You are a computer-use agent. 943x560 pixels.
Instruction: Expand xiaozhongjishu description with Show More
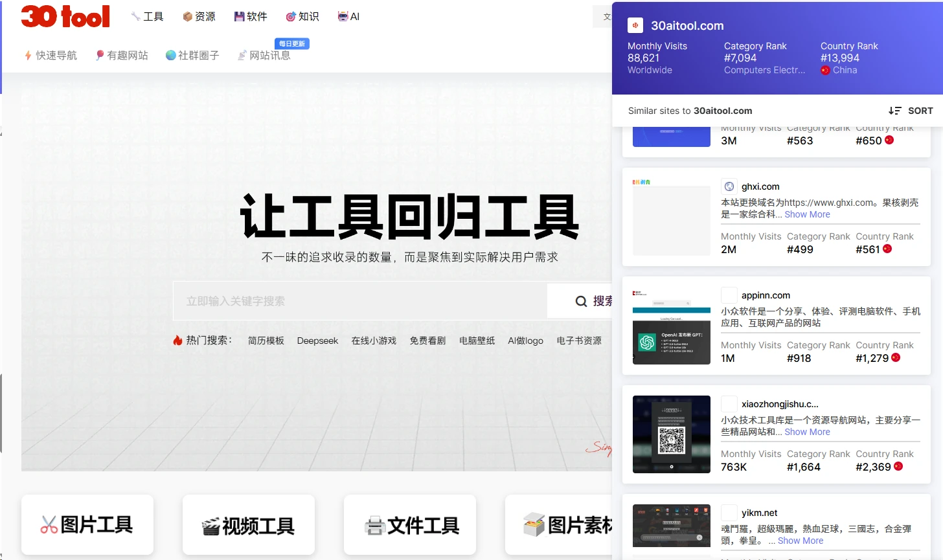(x=807, y=432)
